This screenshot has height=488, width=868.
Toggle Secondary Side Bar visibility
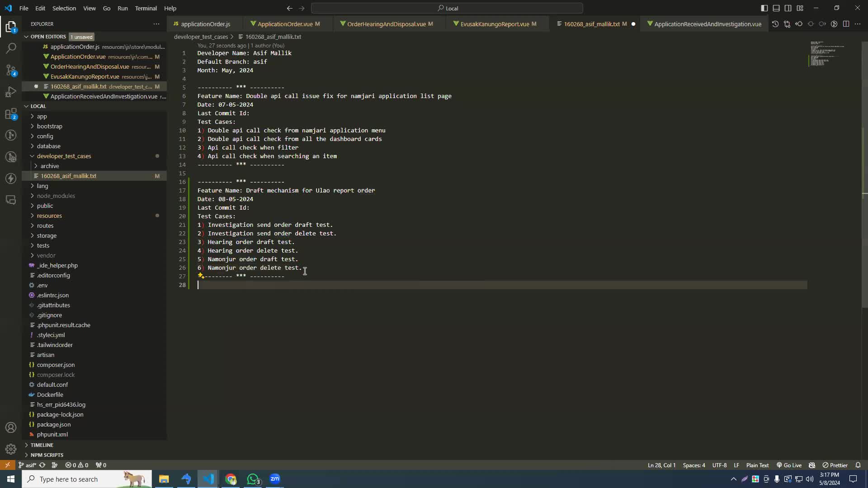pos(788,8)
